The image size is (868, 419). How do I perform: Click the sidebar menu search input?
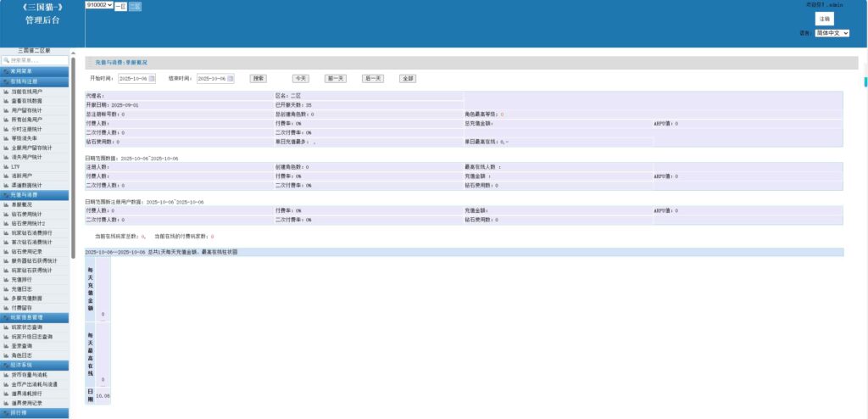pos(38,60)
